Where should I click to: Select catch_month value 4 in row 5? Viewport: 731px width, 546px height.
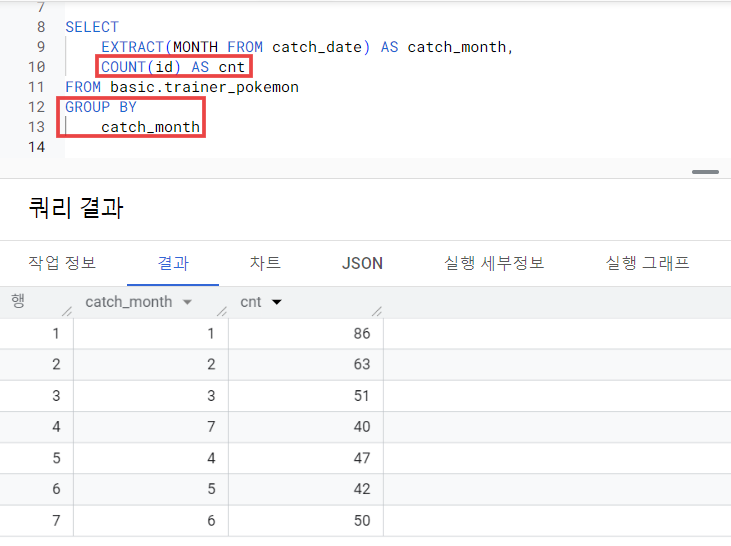211,458
